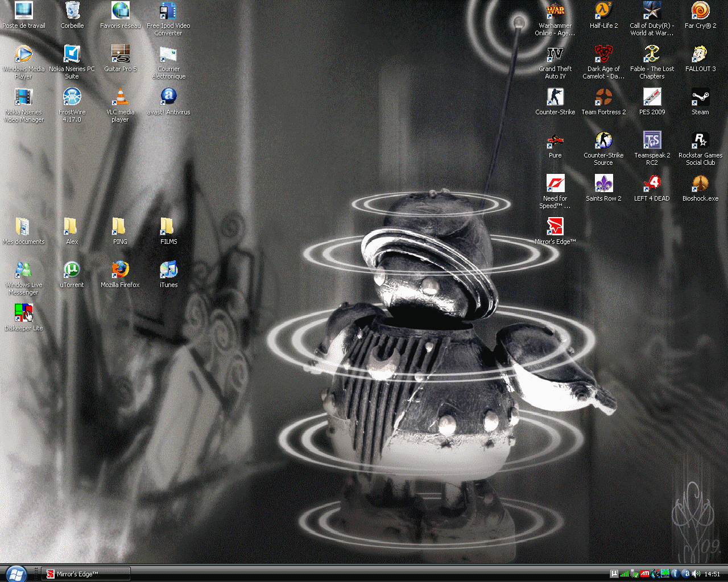Click the Mirror's Edge taskbar button
The height and width of the screenshot is (582, 728).
(86, 574)
